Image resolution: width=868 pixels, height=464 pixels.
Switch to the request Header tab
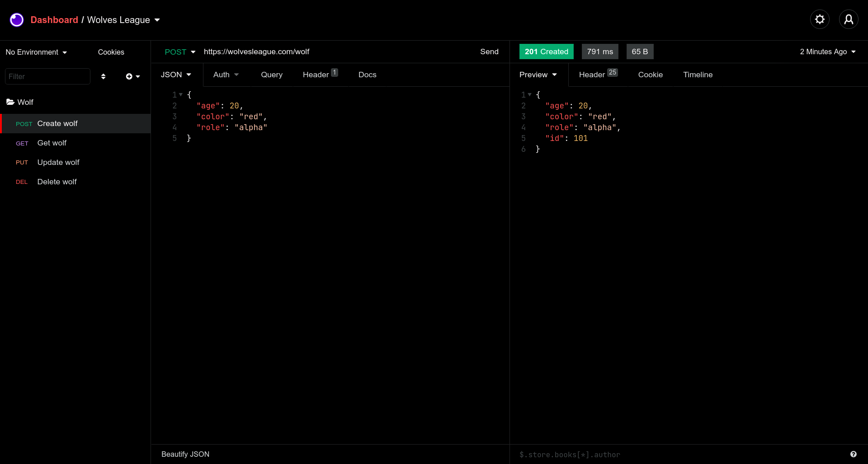click(x=320, y=75)
